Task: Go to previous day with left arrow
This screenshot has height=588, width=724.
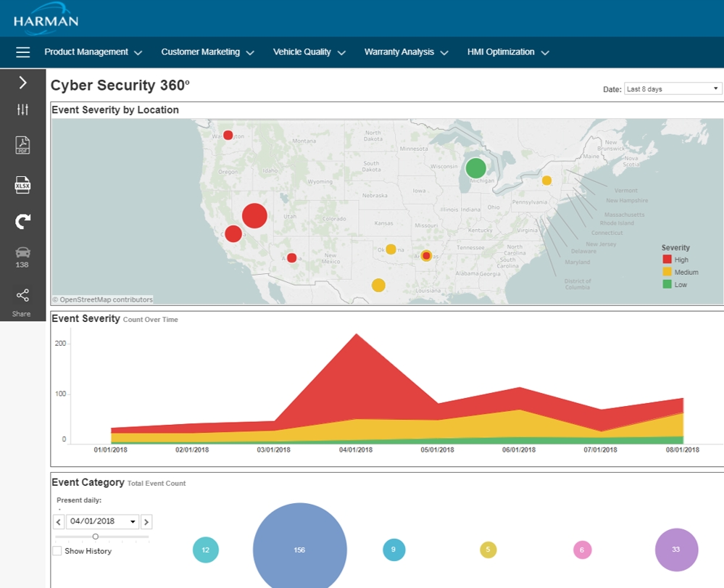Action: click(x=59, y=522)
